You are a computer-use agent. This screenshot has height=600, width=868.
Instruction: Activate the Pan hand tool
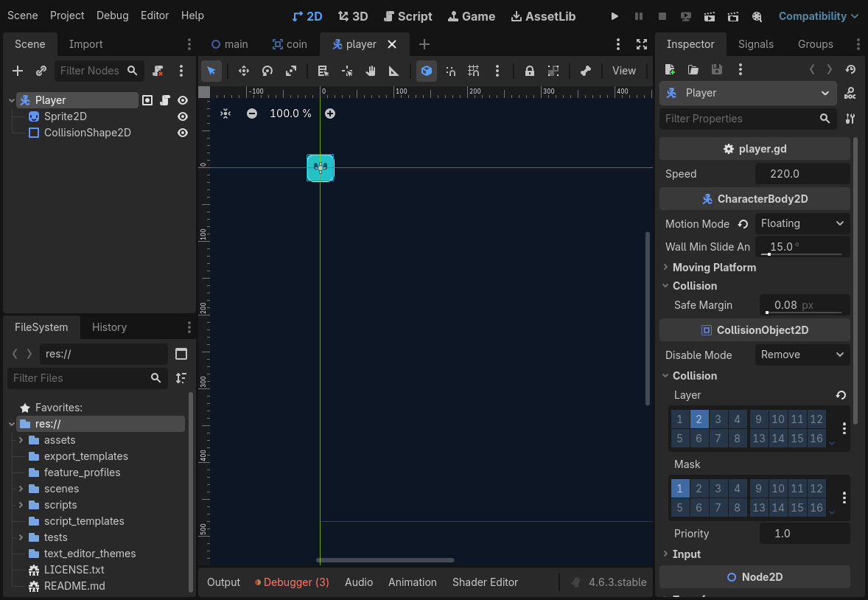(371, 71)
